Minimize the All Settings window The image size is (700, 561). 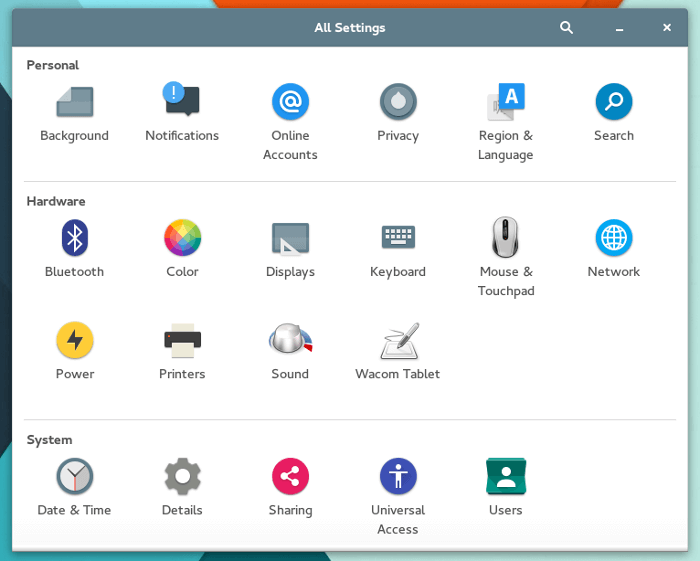coord(619,29)
